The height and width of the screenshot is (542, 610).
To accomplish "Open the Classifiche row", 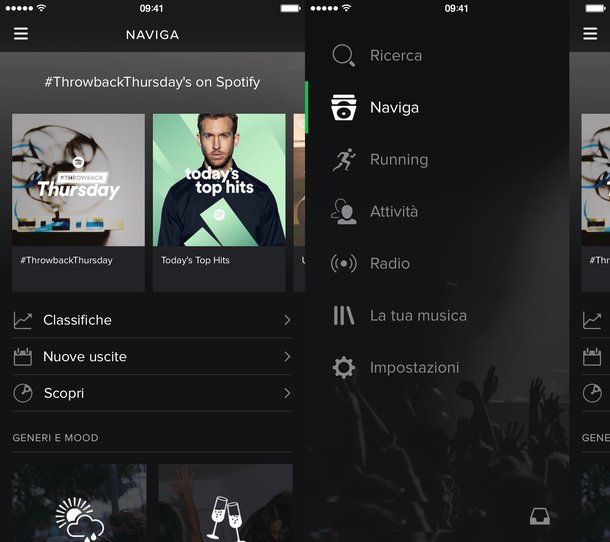I will click(x=152, y=320).
